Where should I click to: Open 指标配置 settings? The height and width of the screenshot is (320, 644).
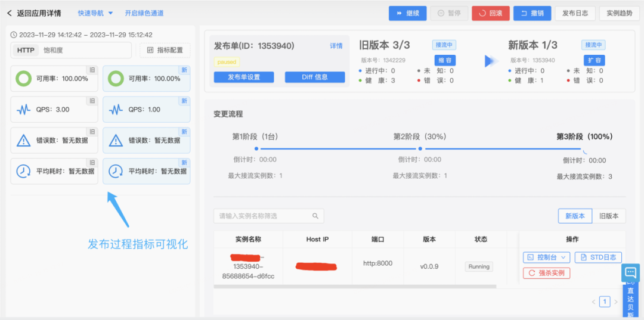(x=165, y=51)
